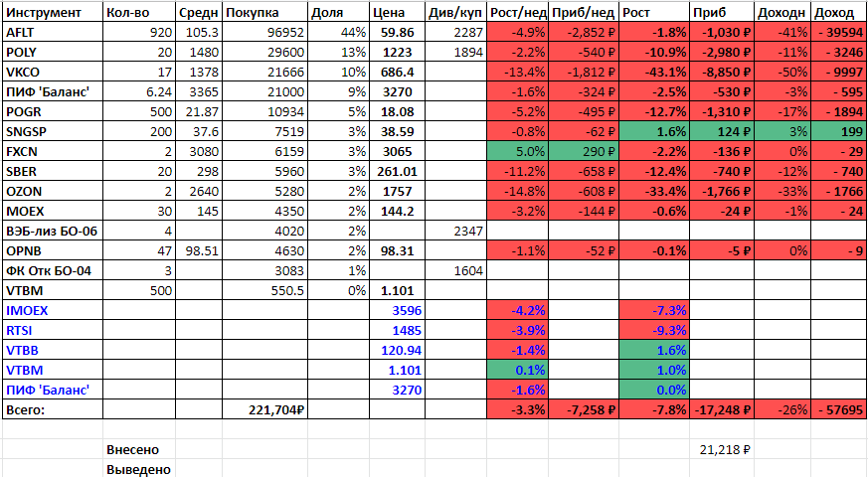Click the 'Доходн' column header
Screen dimensions: 868x477
[x=782, y=12]
